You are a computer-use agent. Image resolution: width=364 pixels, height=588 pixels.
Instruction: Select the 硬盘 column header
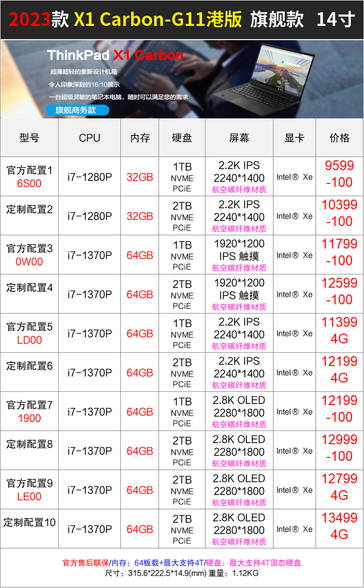click(182, 138)
